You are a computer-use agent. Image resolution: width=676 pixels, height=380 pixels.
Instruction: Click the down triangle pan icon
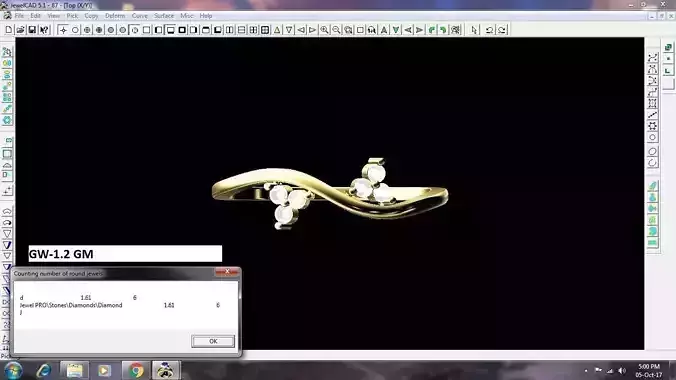pyautogui.click(x=289, y=30)
